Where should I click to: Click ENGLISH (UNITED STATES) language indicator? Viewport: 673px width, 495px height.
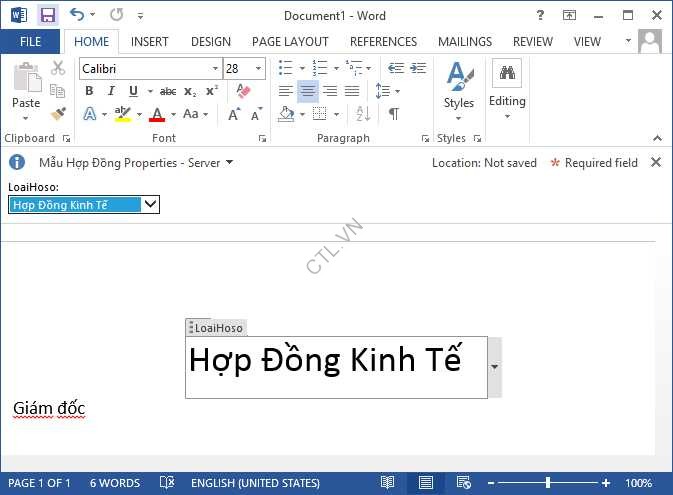pos(255,483)
